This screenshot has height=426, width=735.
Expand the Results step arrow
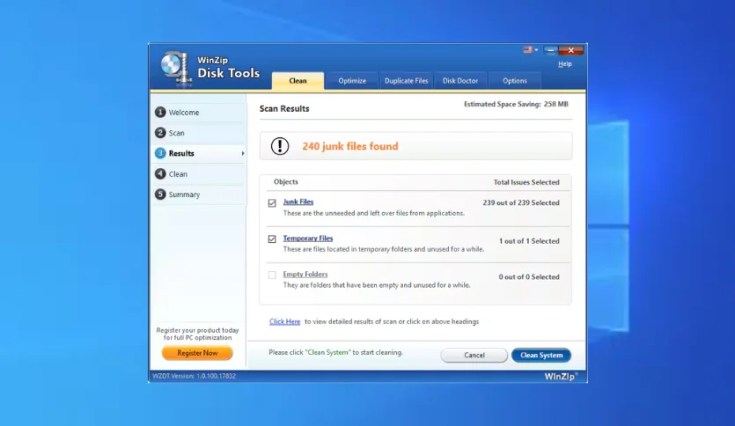tap(242, 153)
